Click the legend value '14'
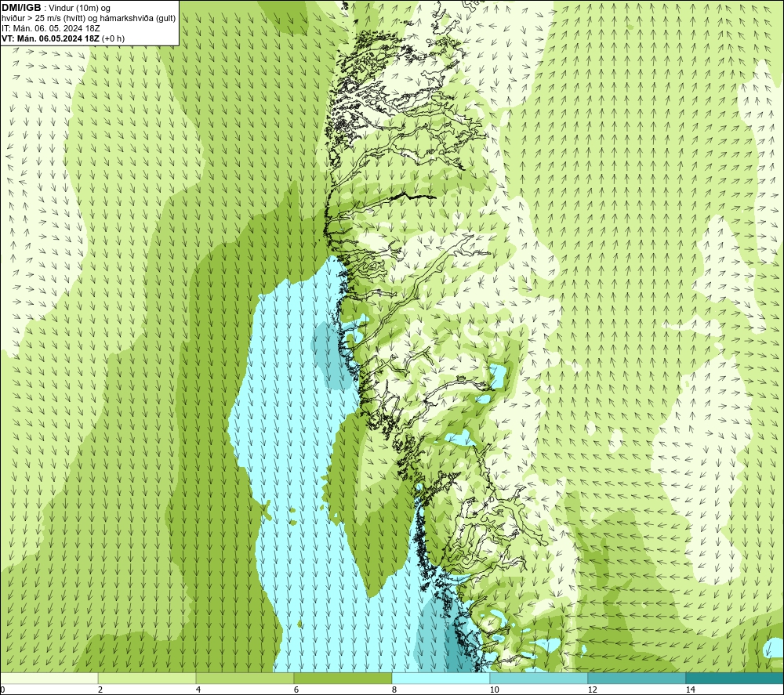This screenshot has height=695, width=784. tap(691, 690)
